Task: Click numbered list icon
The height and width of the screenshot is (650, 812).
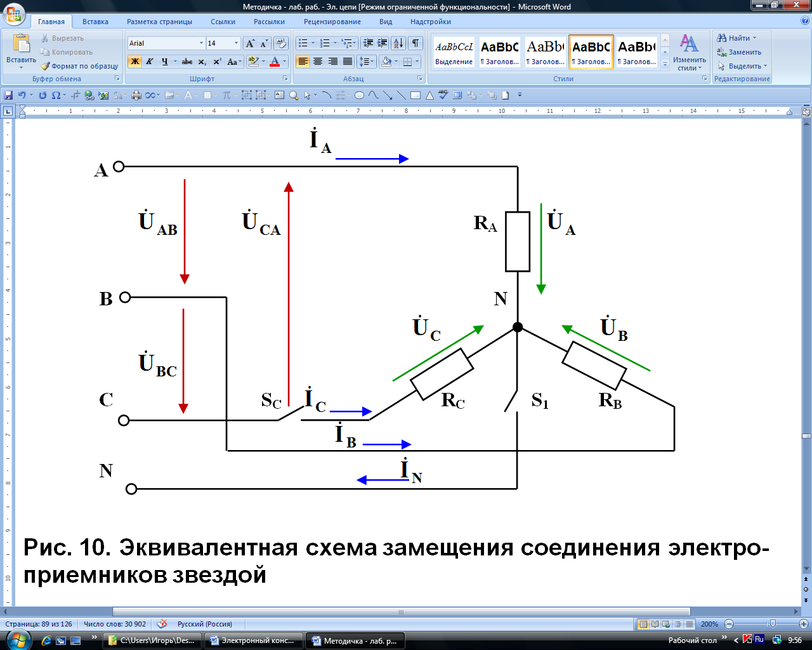Action: 325,43
